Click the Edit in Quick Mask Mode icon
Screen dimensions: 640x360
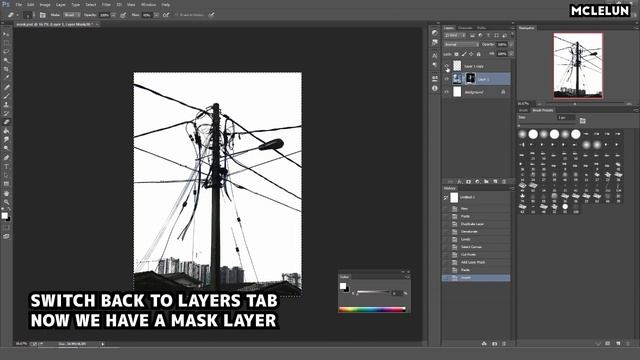6,228
